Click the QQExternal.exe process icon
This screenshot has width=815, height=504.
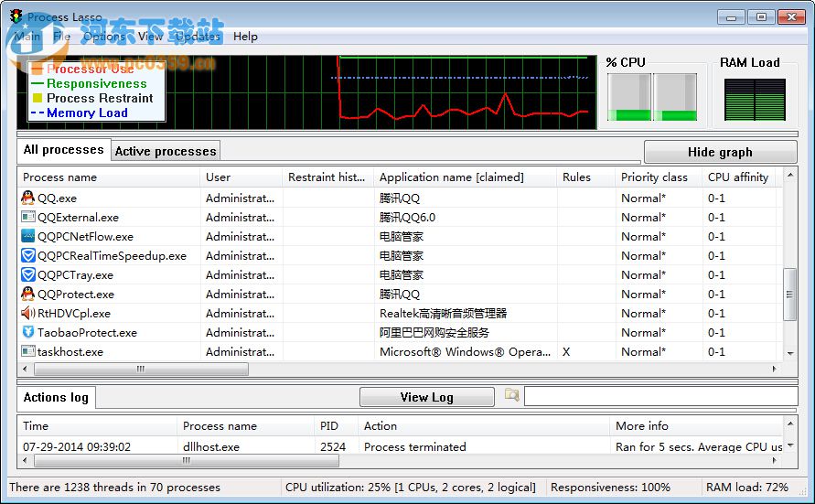click(28, 217)
